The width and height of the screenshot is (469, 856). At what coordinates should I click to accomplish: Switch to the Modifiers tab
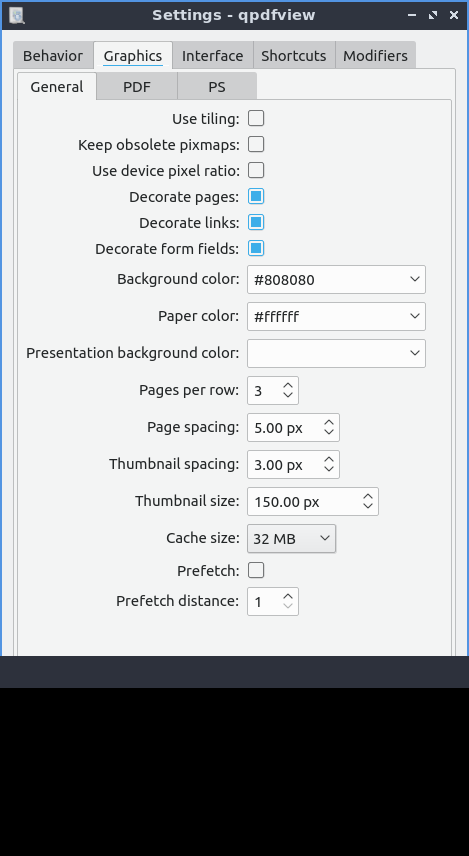(376, 56)
